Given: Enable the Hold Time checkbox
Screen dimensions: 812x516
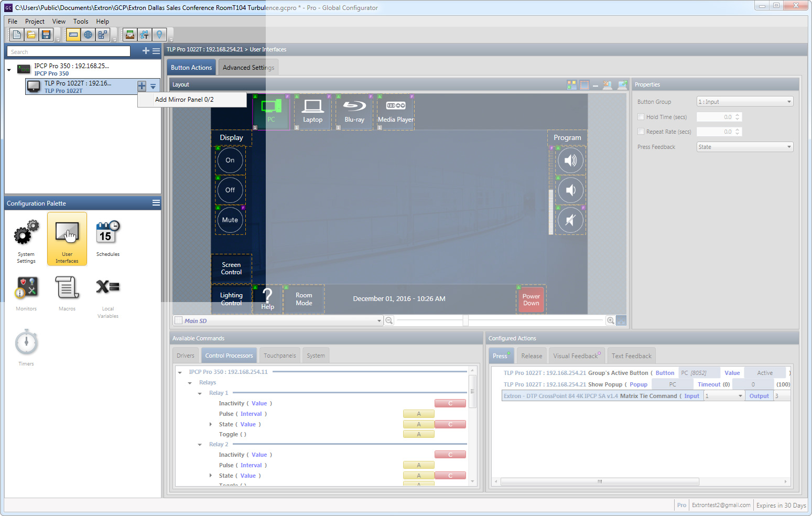Looking at the screenshot, I should point(641,116).
